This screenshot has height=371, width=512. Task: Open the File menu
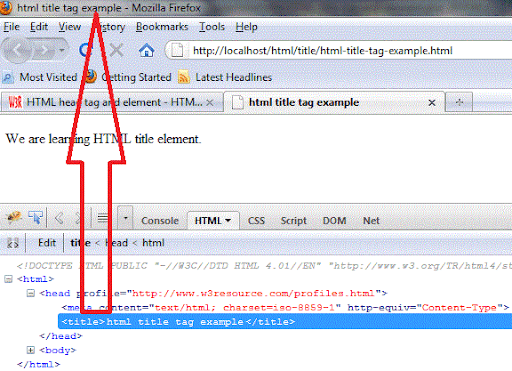click(x=12, y=27)
